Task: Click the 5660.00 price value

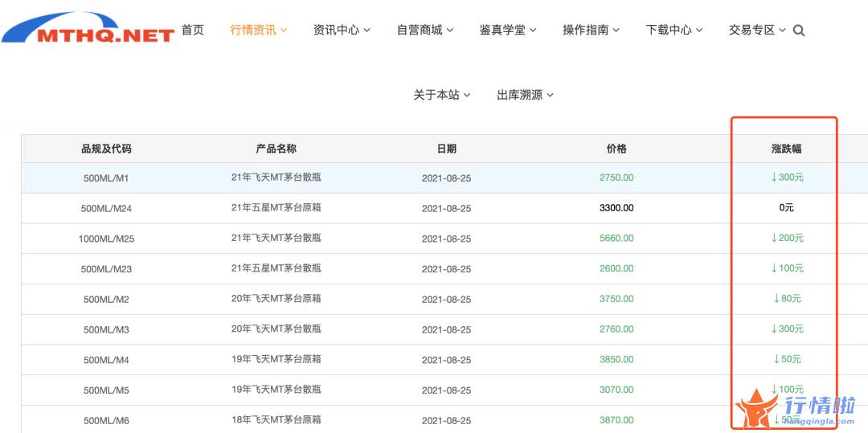Action: click(616, 239)
